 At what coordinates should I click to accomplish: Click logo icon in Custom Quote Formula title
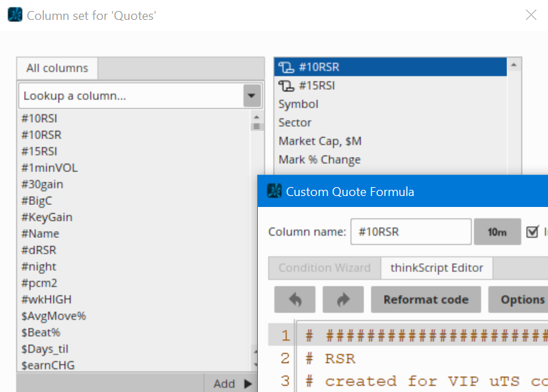[x=274, y=191]
